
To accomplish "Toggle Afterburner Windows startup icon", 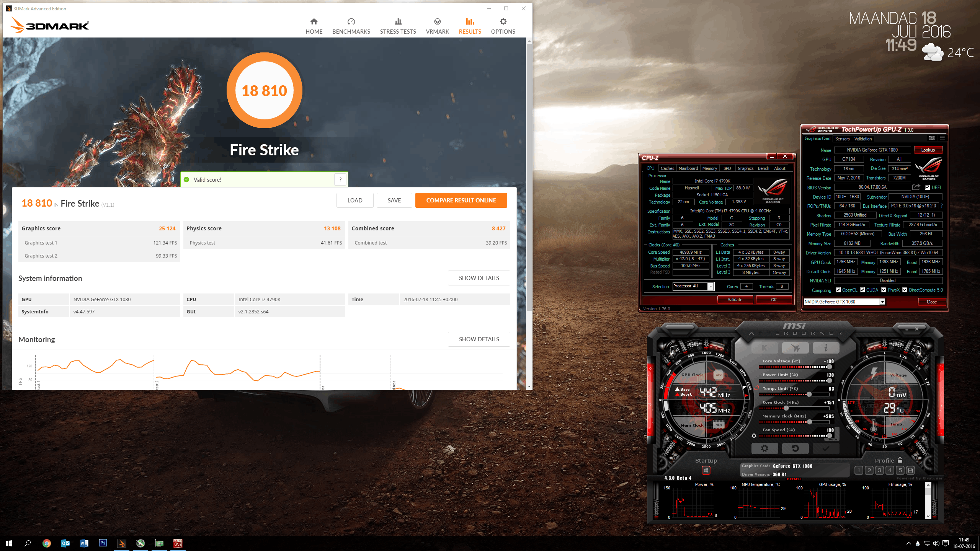I will click(706, 470).
